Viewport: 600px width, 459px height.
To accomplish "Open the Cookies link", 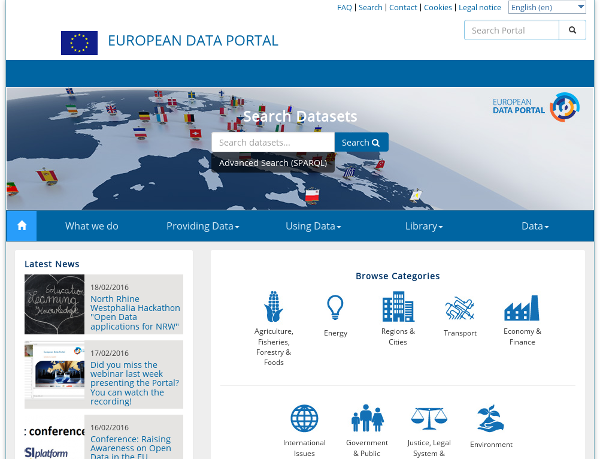I will point(438,7).
